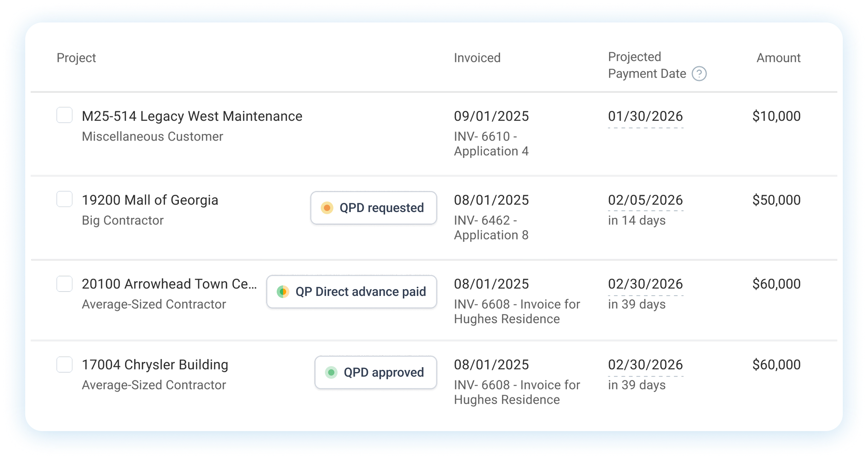Open the Arrowhead row's 02/30/2026 payment date

645,284
